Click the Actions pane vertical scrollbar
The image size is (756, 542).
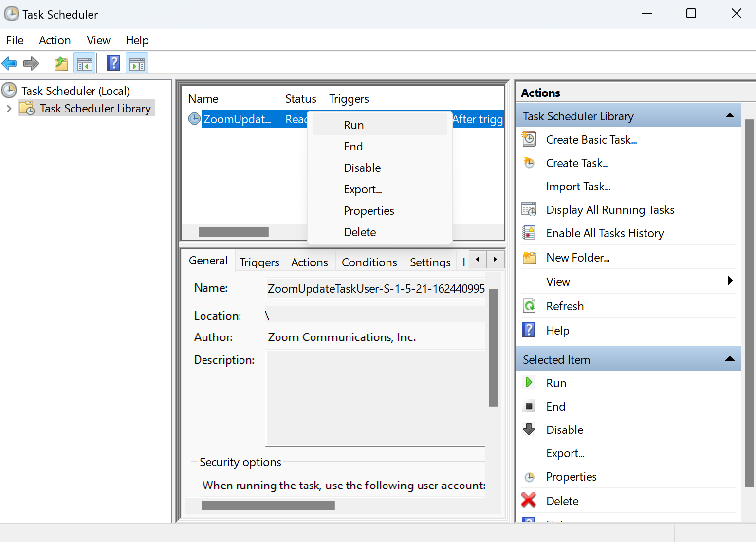tap(750, 303)
